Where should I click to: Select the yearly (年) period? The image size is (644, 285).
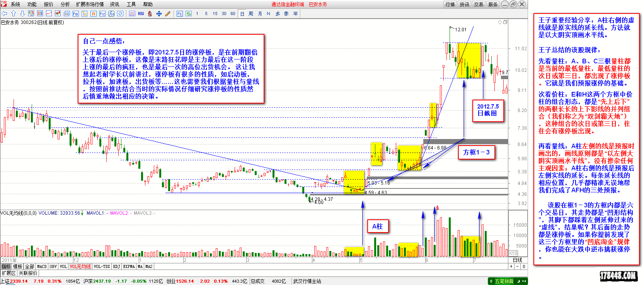(295, 14)
